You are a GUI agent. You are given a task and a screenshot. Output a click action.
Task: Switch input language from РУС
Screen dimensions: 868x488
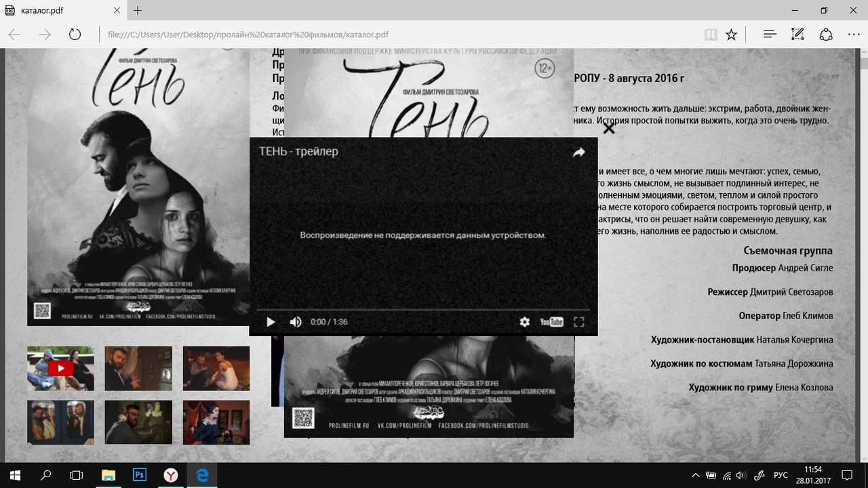[781, 475]
